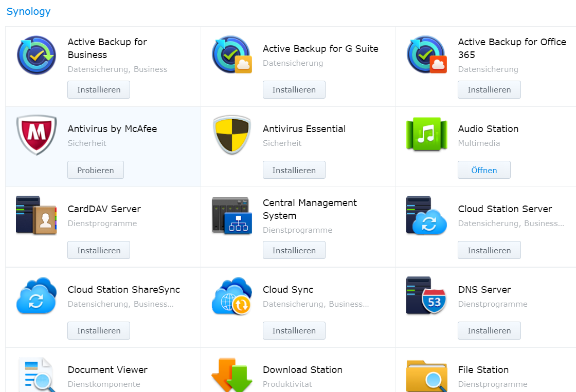Click the 'Antivirus by McAfee' title
The height and width of the screenshot is (392, 576).
(112, 129)
